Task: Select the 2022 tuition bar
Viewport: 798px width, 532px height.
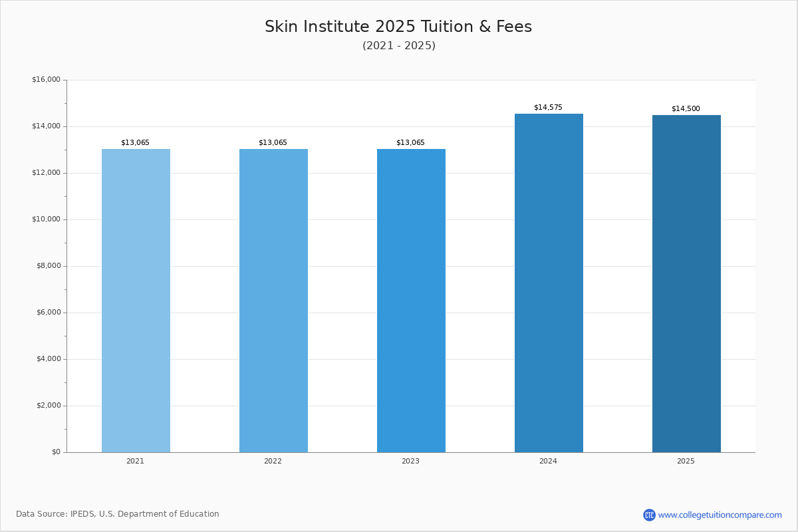Action: pyautogui.click(x=273, y=301)
